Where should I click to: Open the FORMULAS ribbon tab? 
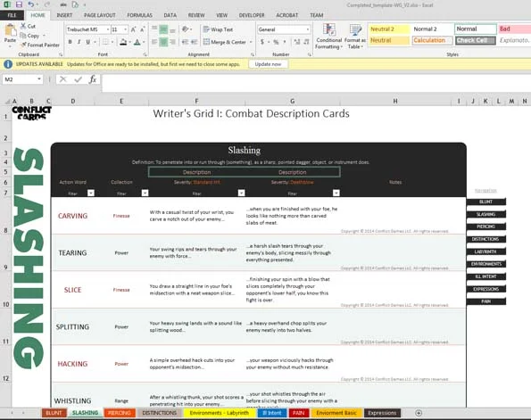[x=139, y=15]
